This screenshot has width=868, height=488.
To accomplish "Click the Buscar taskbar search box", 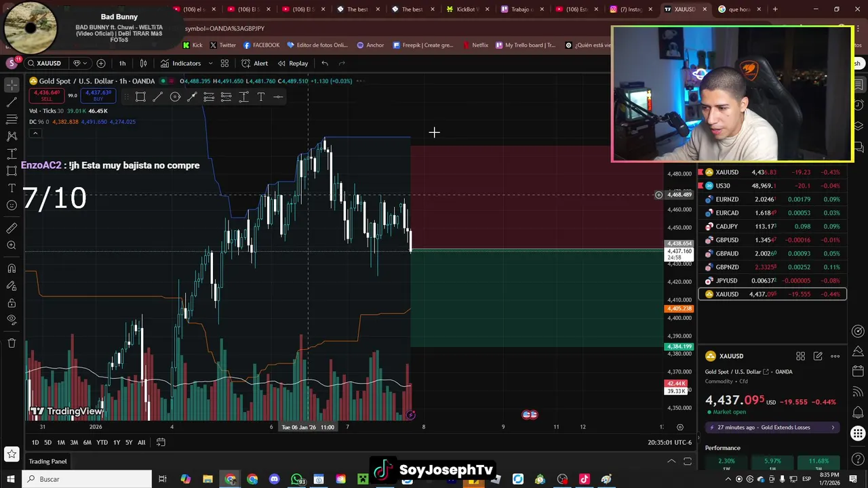I will coord(87,479).
